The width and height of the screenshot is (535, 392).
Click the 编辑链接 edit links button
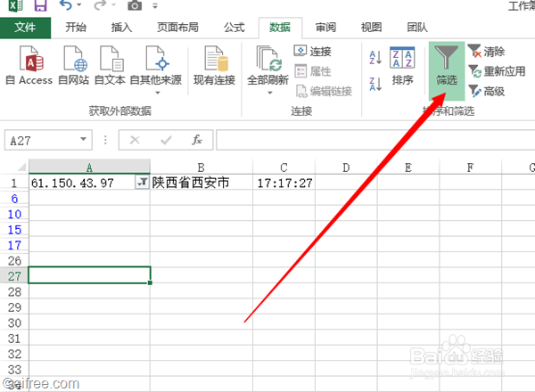click(324, 91)
